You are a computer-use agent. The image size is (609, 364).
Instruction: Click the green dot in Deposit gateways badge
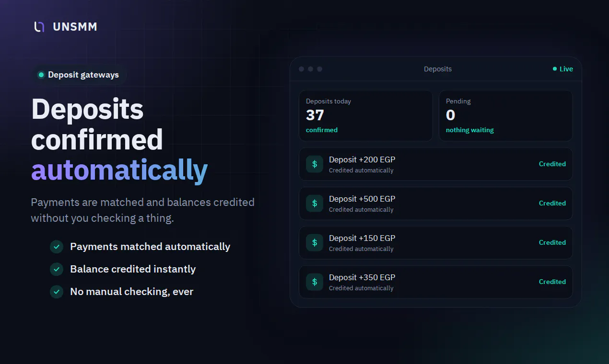point(41,75)
